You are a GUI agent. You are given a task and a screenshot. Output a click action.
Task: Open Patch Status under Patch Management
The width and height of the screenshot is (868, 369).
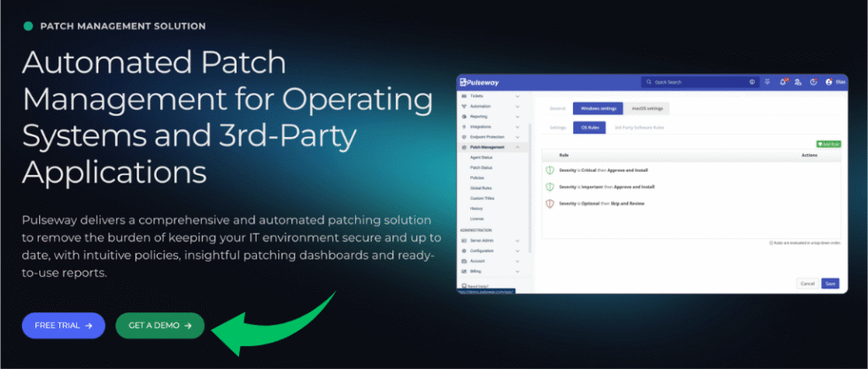click(481, 167)
